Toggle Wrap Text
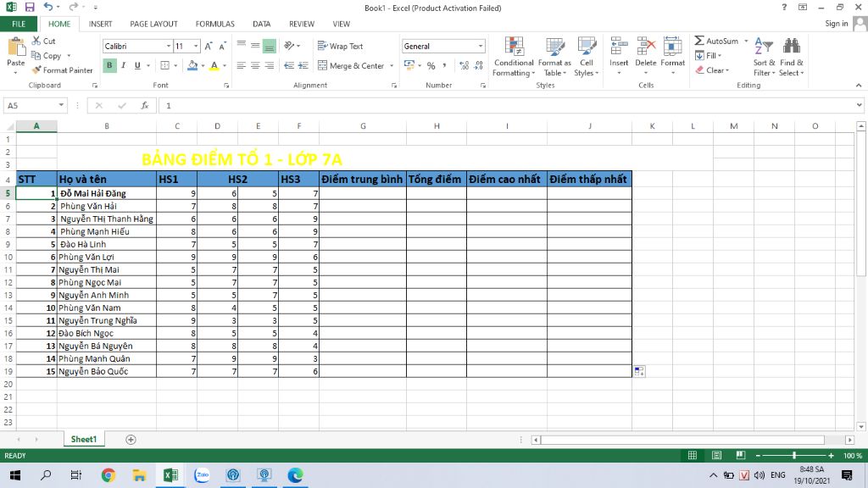This screenshot has width=868, height=488. tap(341, 46)
